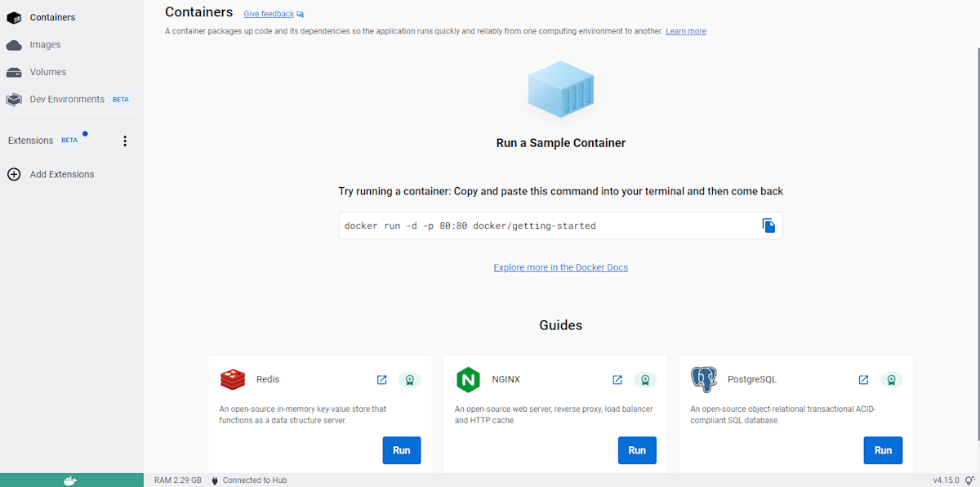The image size is (980, 487).
Task: Click the Redis official image badge
Action: [x=410, y=380]
